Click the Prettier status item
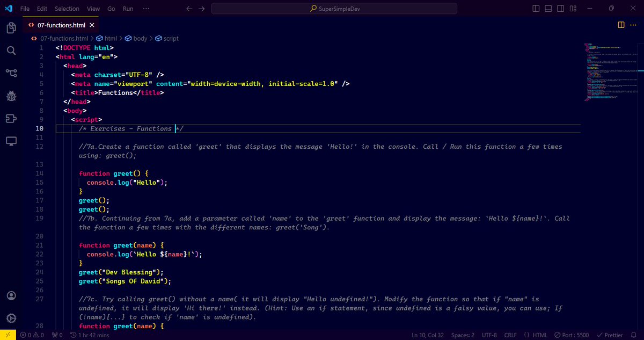 point(609,335)
